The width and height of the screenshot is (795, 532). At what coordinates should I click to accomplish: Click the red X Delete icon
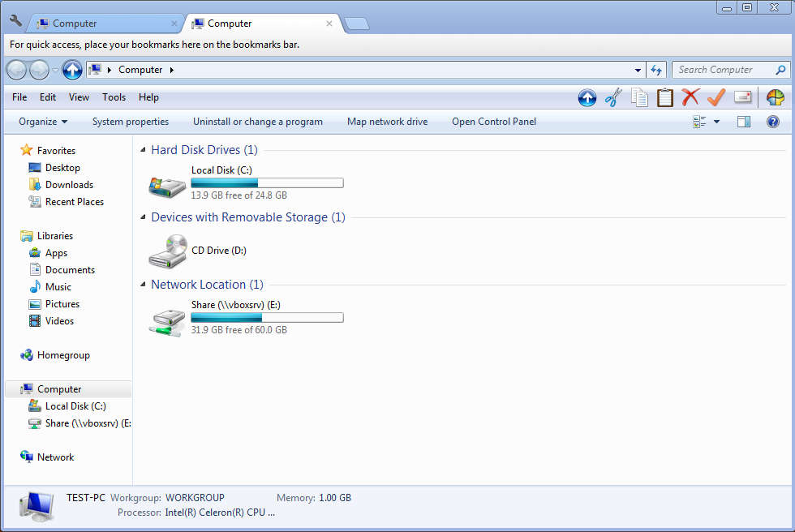coord(690,97)
